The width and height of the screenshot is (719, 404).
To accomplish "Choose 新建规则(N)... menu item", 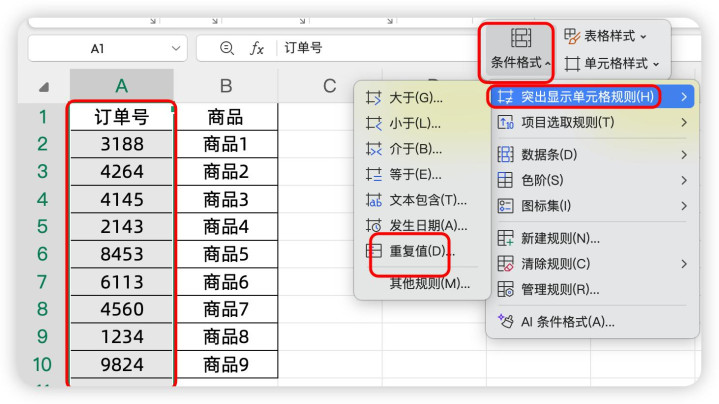I will pos(592,238).
